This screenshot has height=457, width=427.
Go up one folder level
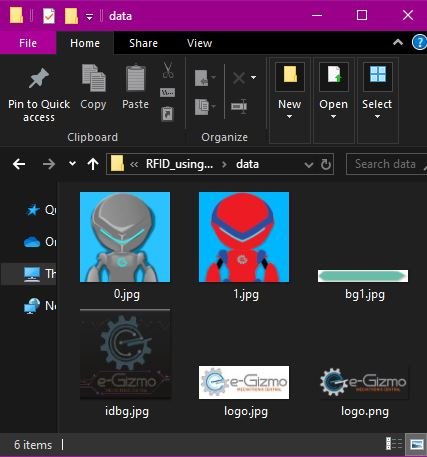93,164
